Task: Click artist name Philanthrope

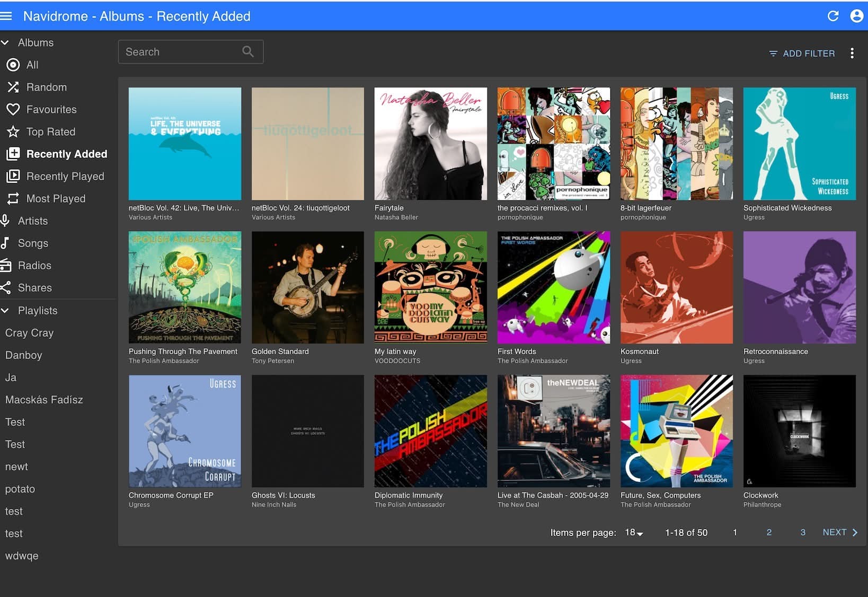Action: 762,505
